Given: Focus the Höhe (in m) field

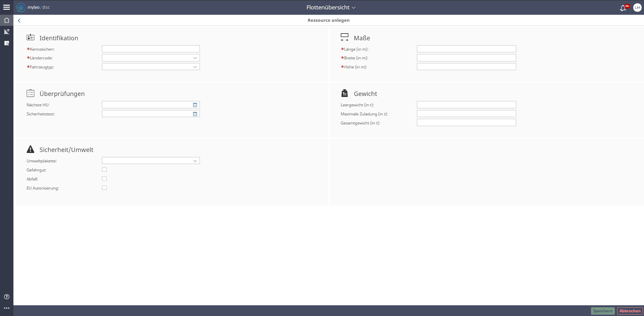Looking at the screenshot, I should coord(466,67).
